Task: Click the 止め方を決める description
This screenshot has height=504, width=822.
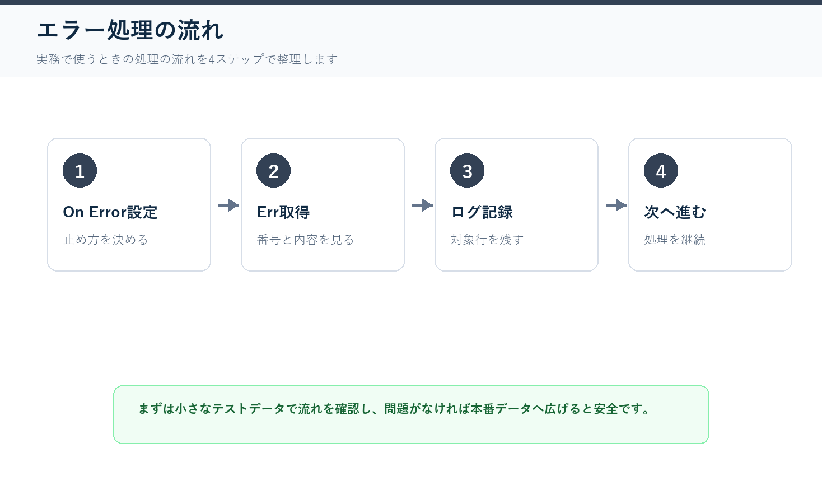Action: click(x=106, y=240)
